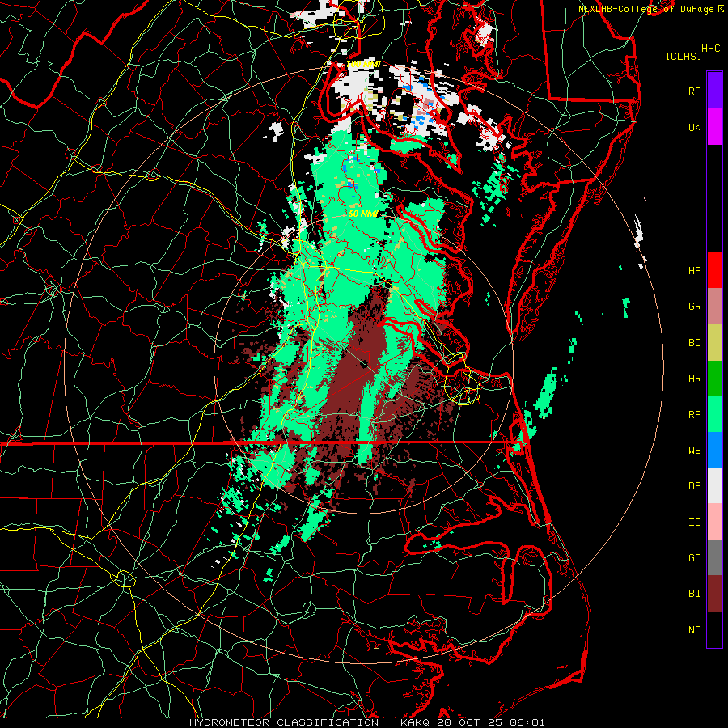The width and height of the screenshot is (728, 728).
Task: Click the 'BI' legend label
Action: [x=694, y=594]
